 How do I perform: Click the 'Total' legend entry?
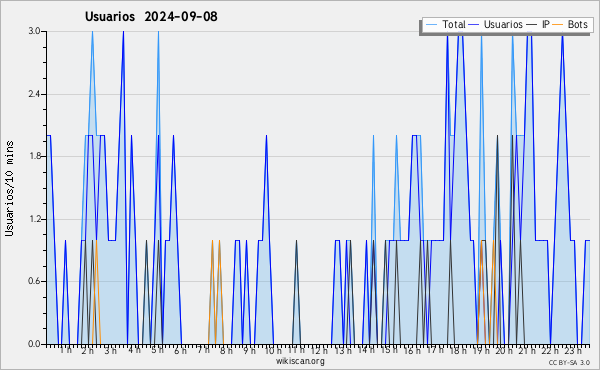pyautogui.click(x=454, y=24)
